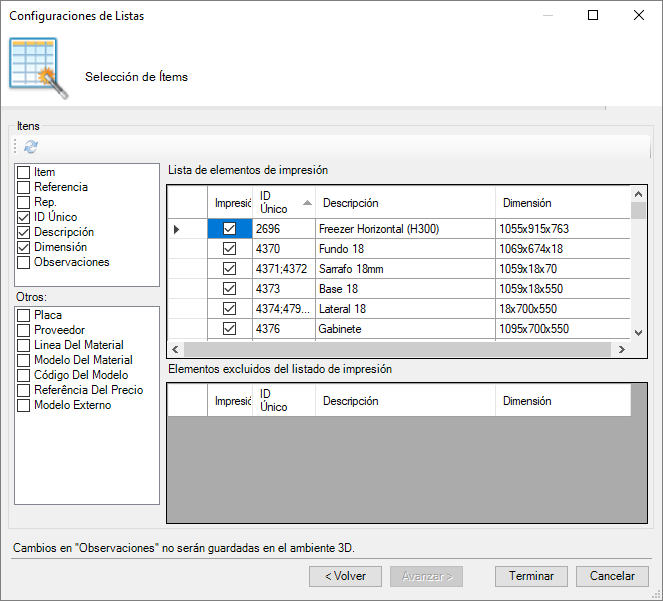This screenshot has height=601, width=663.
Task: Select the Sarrafo 18mm description cell
Action: tap(405, 269)
